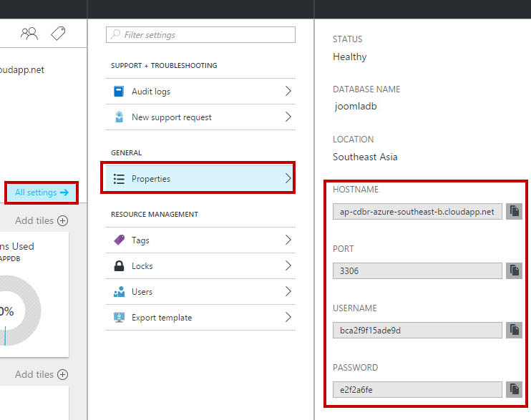The image size is (531, 420).
Task: Copy the password with copy icon
Action: tap(514, 389)
